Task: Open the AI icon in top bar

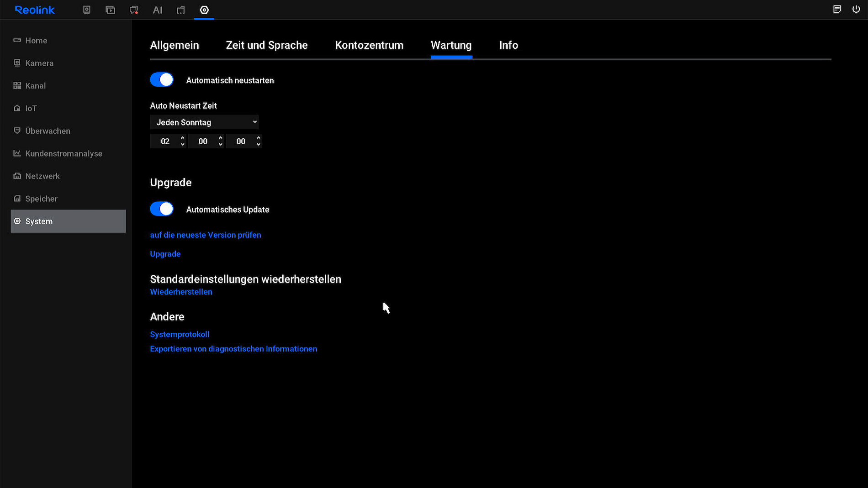Action: pos(158,10)
